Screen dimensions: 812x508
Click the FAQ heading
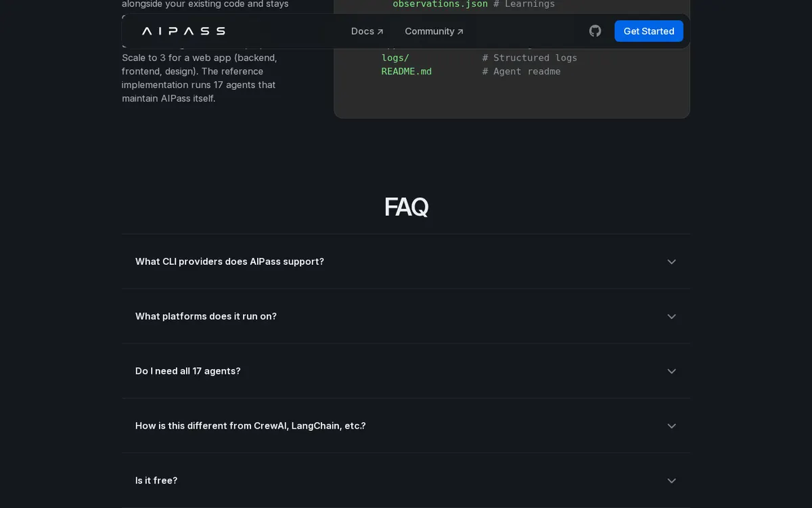pyautogui.click(x=406, y=207)
